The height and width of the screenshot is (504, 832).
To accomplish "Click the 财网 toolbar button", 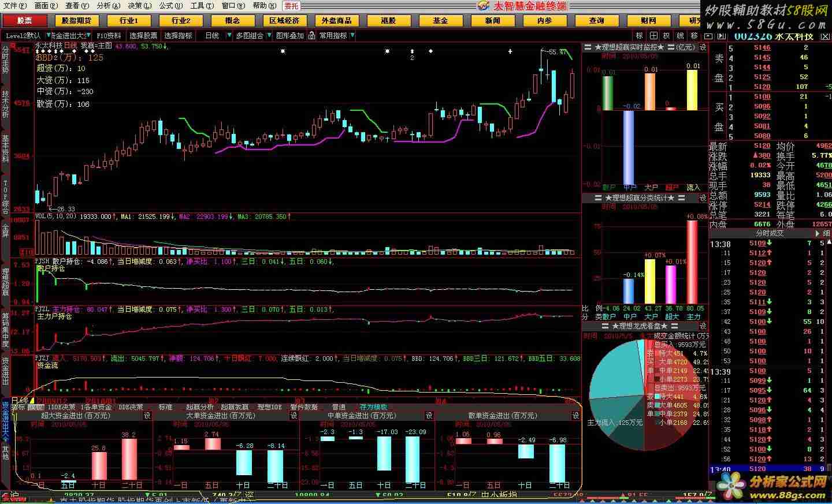I will 649,20.
